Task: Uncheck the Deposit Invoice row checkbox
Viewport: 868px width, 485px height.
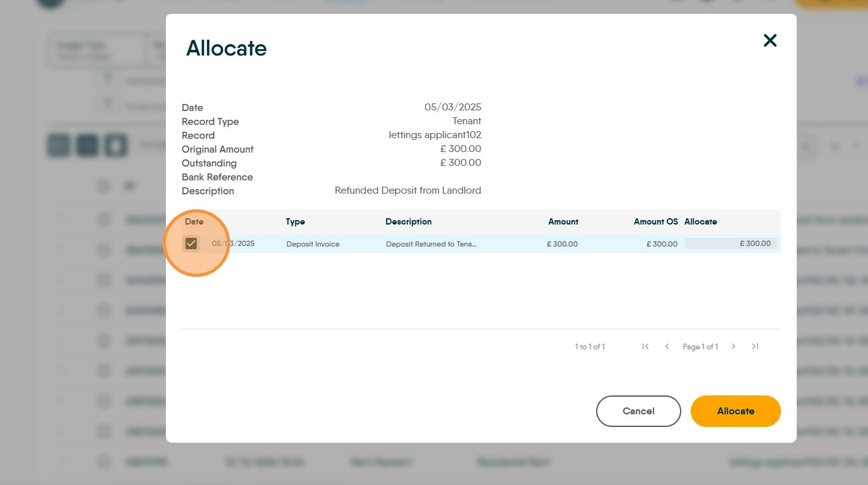Action: [191, 243]
